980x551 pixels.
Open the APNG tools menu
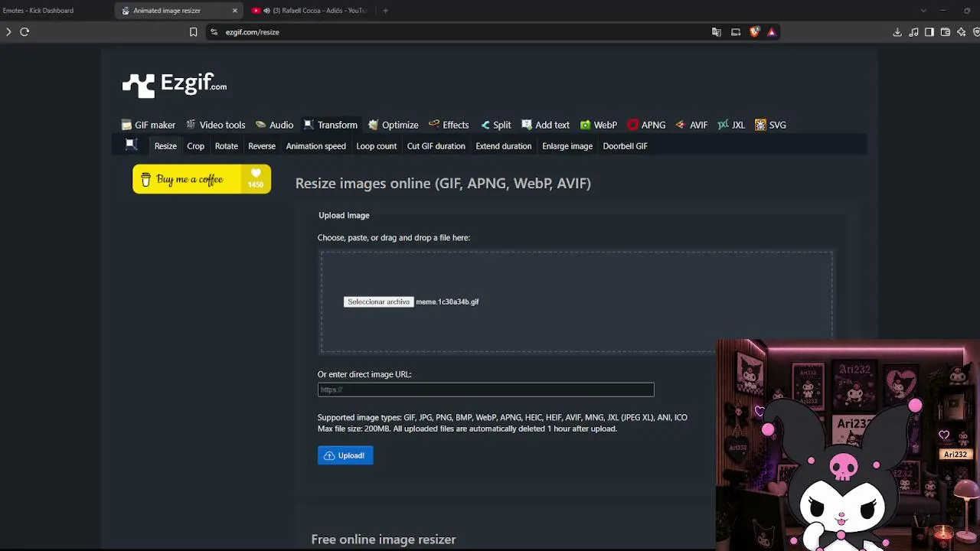(x=646, y=125)
